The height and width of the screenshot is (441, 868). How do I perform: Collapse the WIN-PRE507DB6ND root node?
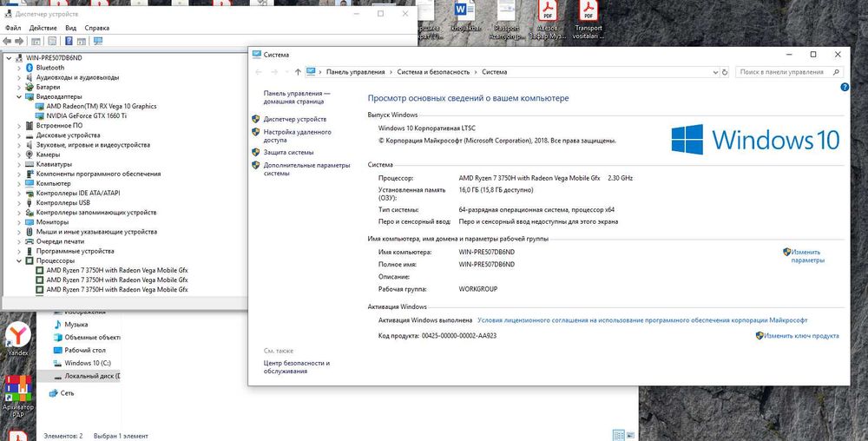click(9, 58)
